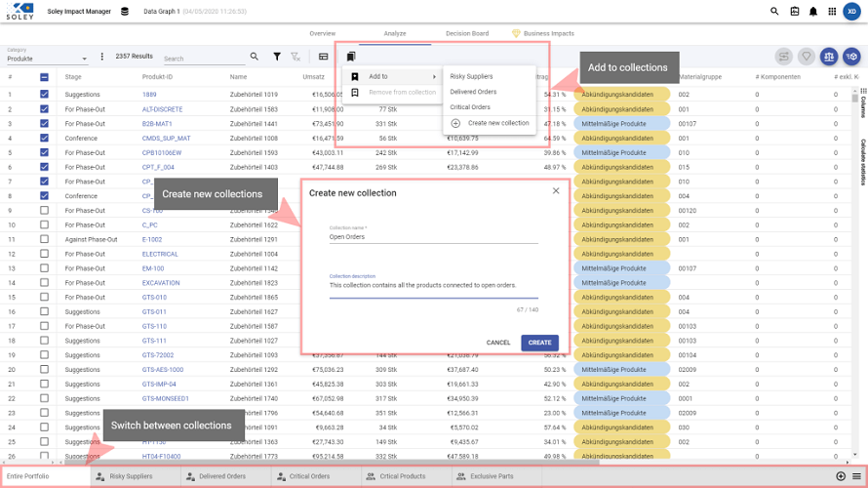Close the Create new collection dialog

556,191
